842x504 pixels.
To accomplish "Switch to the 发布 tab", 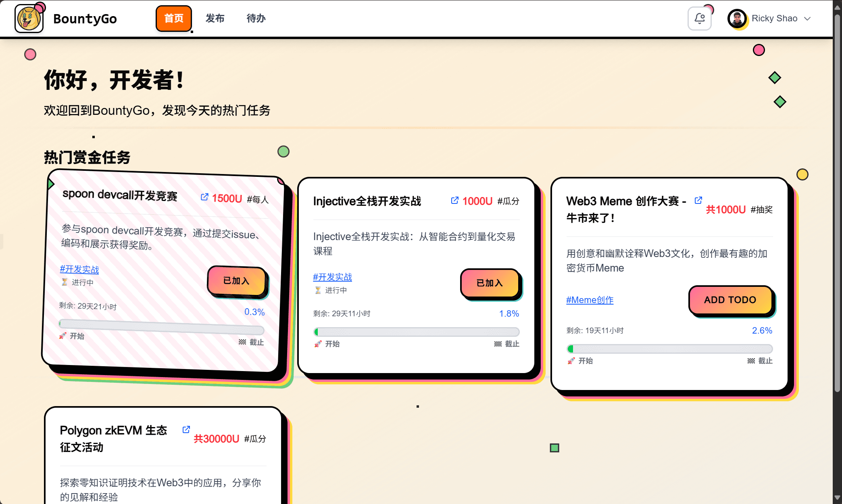I will [x=215, y=19].
